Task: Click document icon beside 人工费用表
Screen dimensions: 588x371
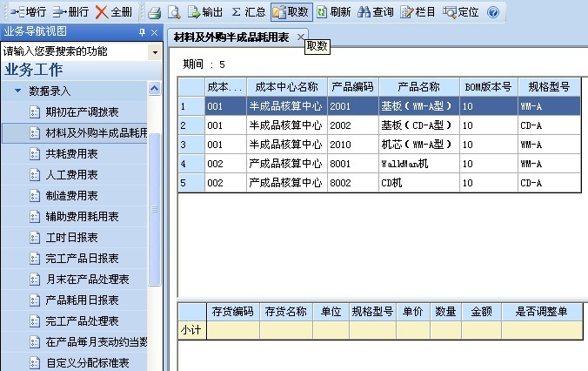Action: [x=35, y=175]
